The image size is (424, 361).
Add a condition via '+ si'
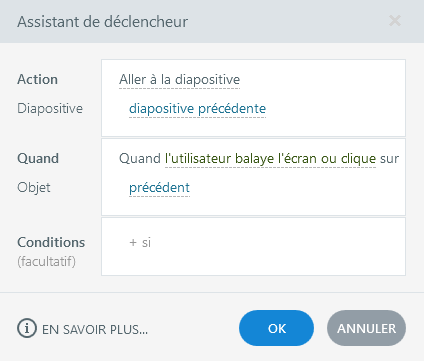pos(140,242)
